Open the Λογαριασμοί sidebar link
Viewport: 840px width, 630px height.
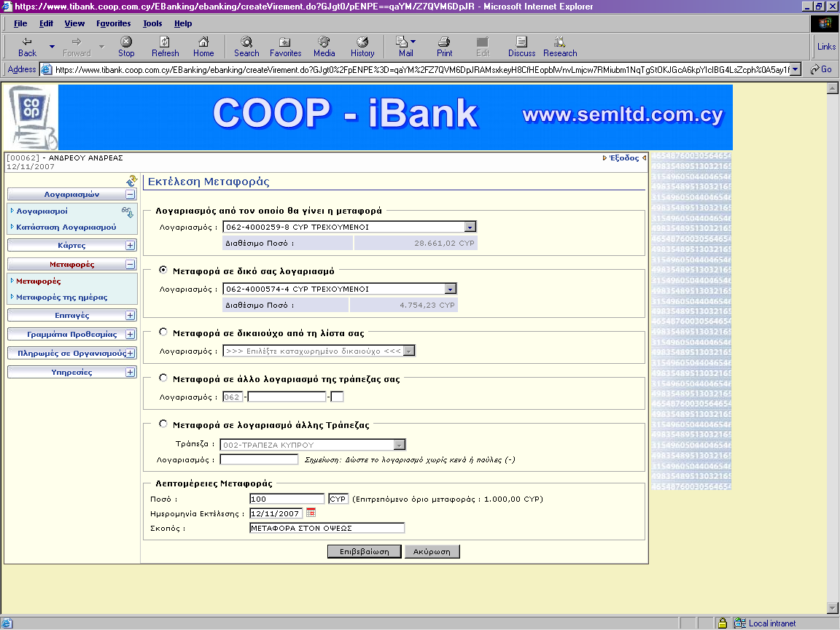click(x=42, y=211)
